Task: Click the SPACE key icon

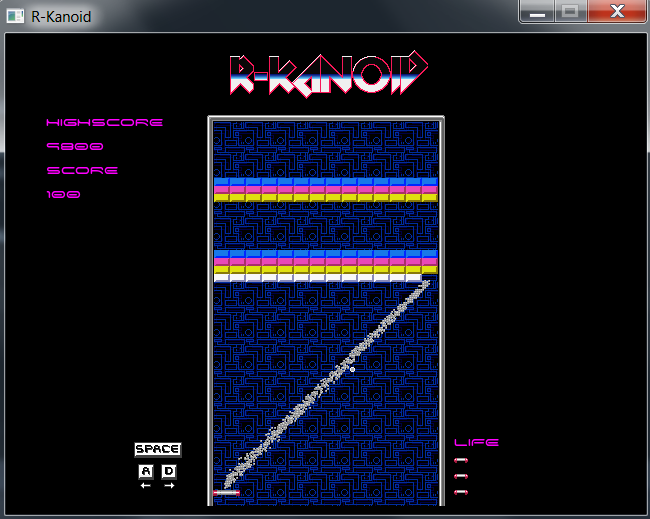Action: [x=157, y=450]
